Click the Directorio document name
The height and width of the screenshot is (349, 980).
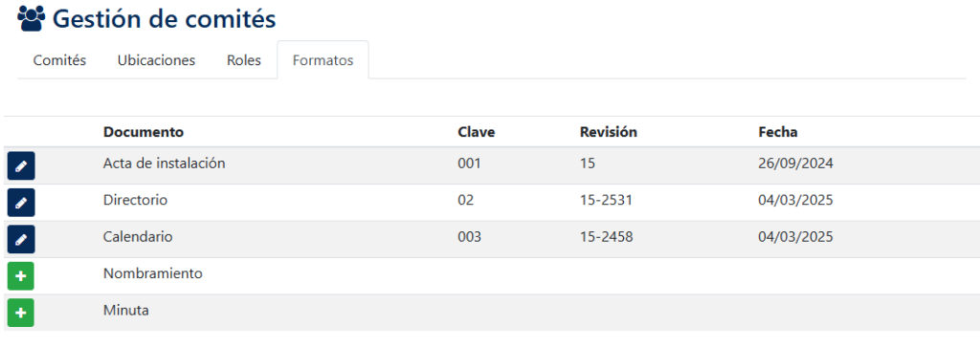[x=135, y=201]
